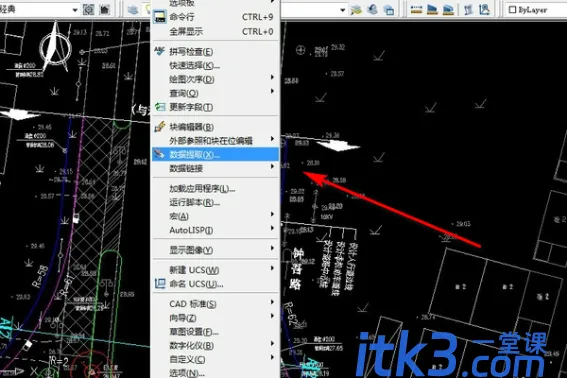Click the My Workspace icon beside the gear

coord(105,9)
